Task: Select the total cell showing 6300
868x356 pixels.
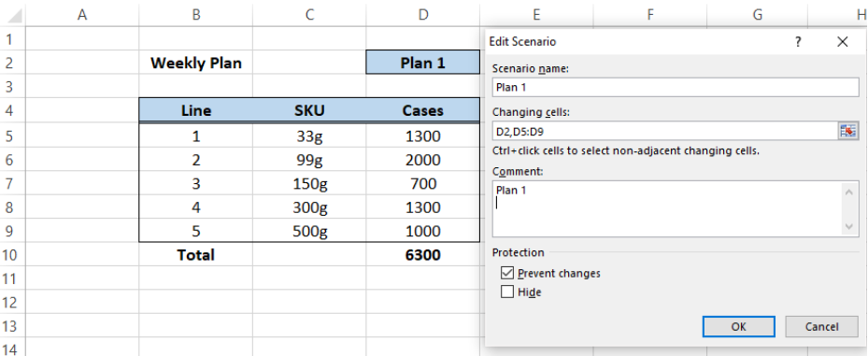Action: (423, 255)
